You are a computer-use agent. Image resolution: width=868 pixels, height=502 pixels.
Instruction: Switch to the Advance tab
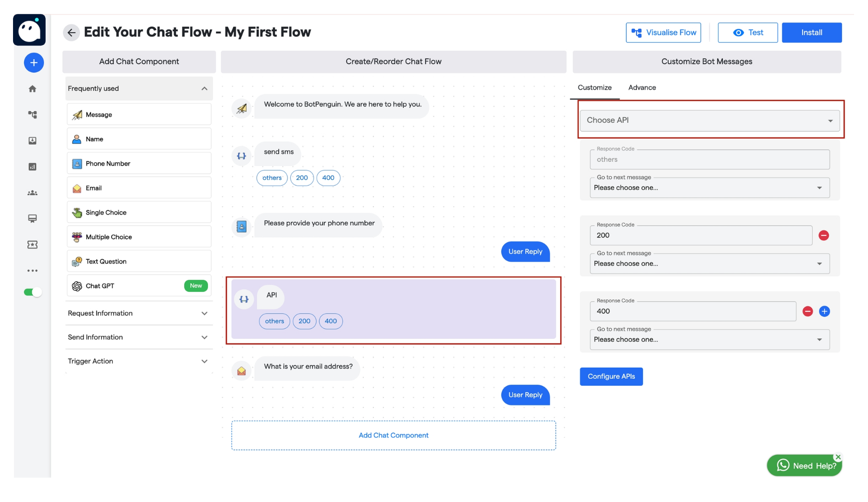(642, 87)
